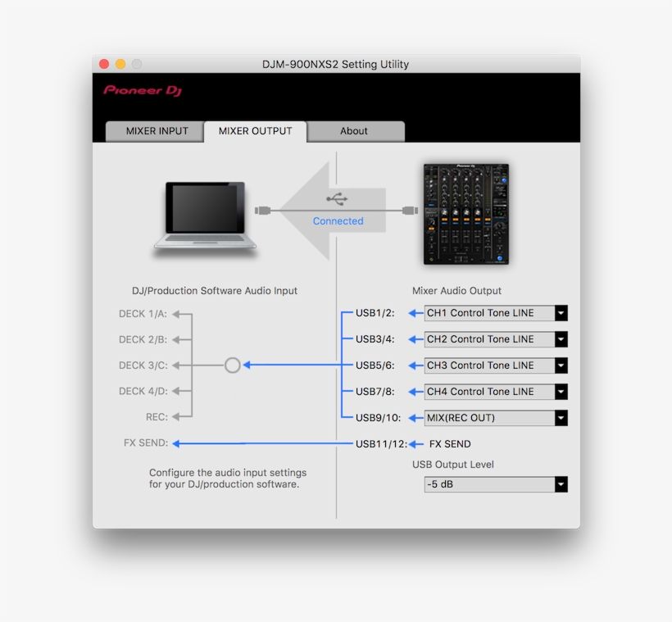Click the USB5/6: label

pos(375,365)
